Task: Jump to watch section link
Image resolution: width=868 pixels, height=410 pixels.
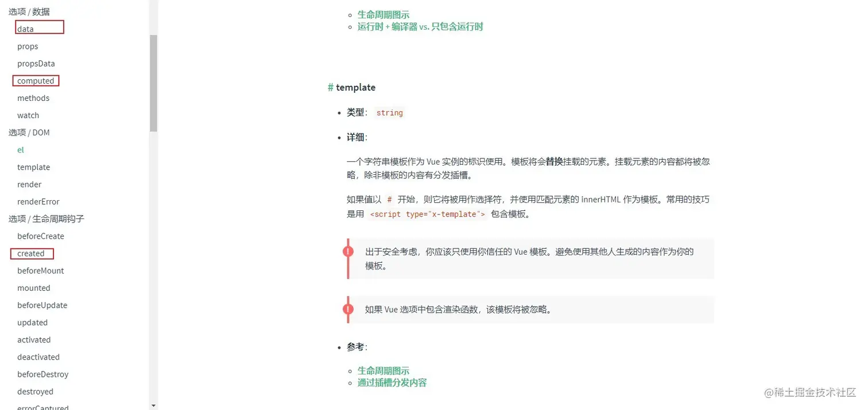Action: click(x=28, y=115)
